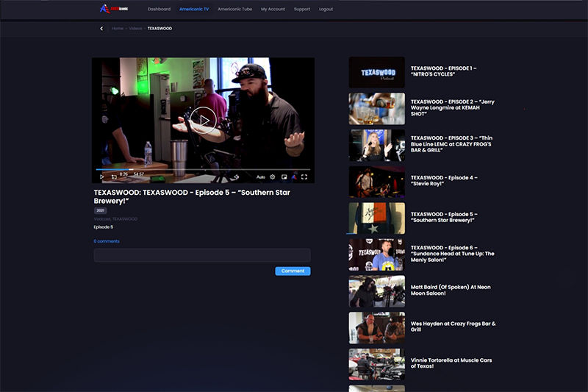Enter fullscreen mode in video player
Screen dimensions: 588x392
(304, 177)
